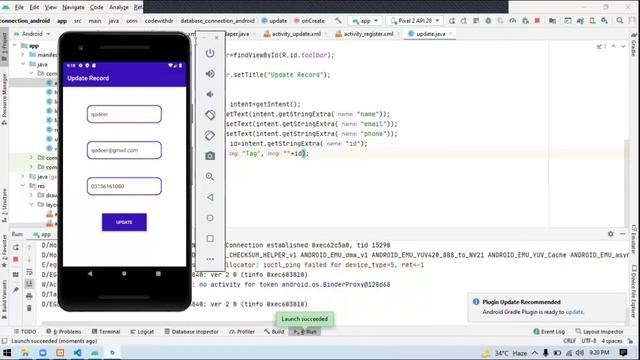This screenshot has width=640, height=360.
Task: Raise emulator volume with Volume Up icon
Action: (x=210, y=74)
